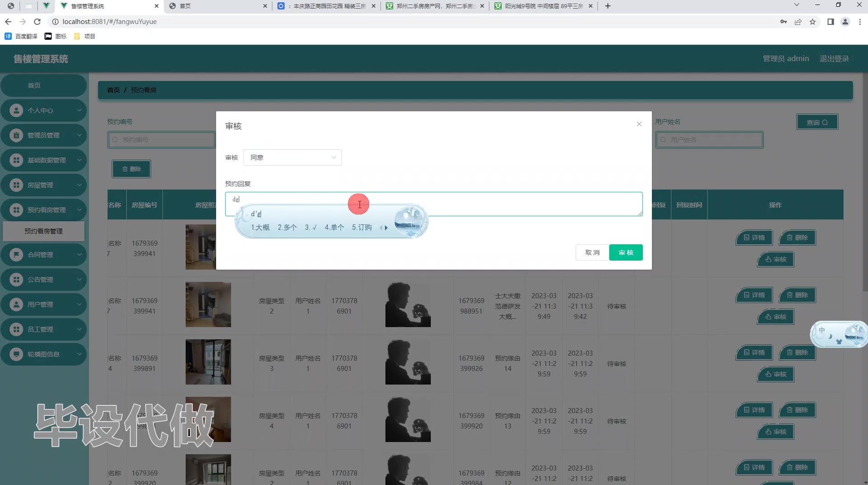868x485 pixels.
Task: Switch to the 首页 browser tab
Action: pos(217,6)
